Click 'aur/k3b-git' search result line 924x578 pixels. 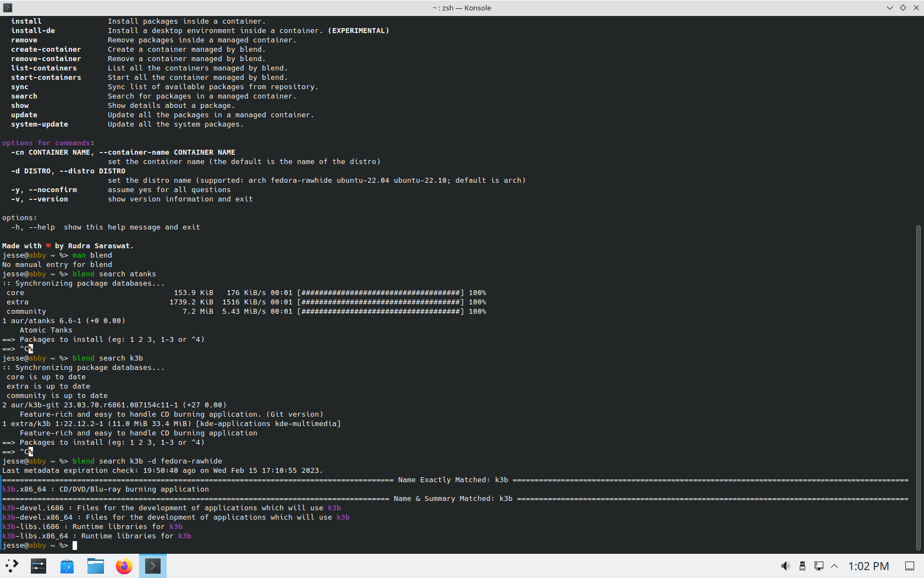pyautogui.click(x=114, y=405)
